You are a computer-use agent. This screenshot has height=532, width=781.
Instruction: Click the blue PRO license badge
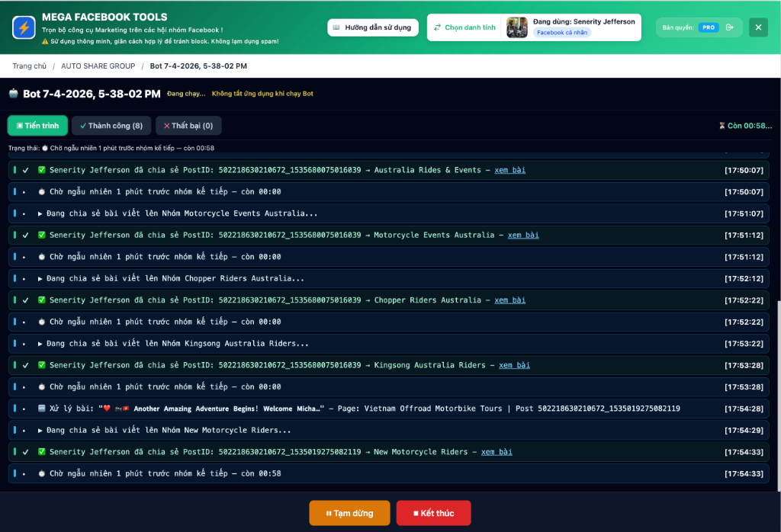[709, 27]
